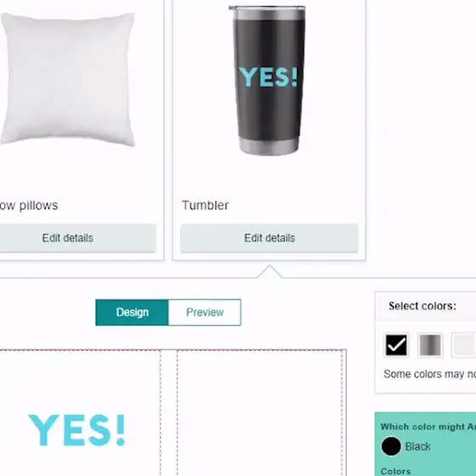Select the white color swatch
Screen dimensions: 476x476
464,345
